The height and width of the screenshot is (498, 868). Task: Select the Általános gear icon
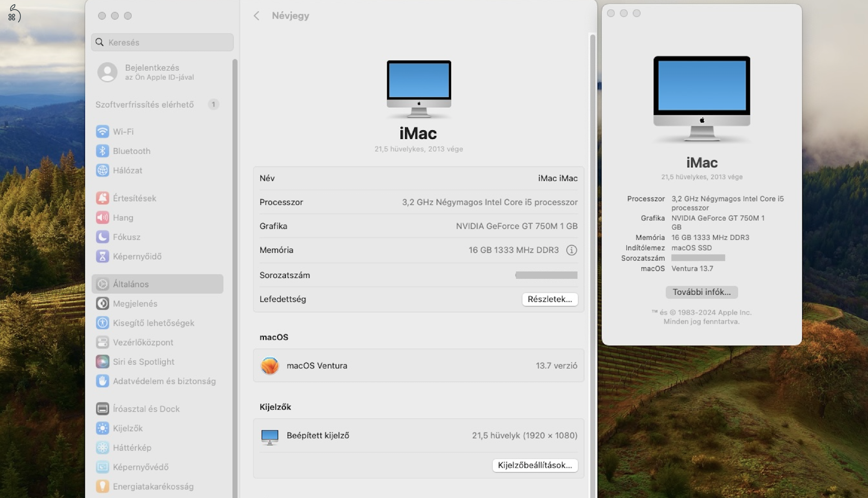click(x=102, y=284)
